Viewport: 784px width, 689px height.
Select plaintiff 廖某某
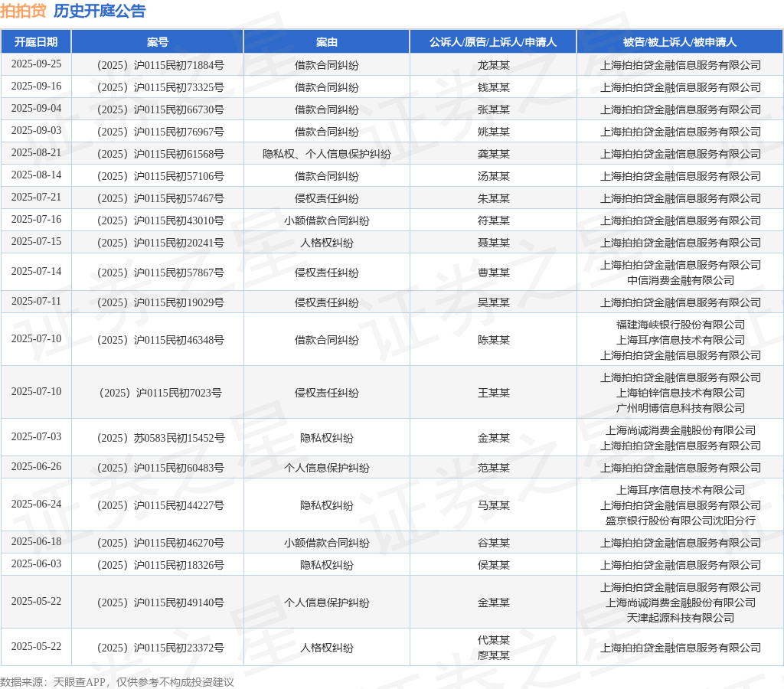494,655
